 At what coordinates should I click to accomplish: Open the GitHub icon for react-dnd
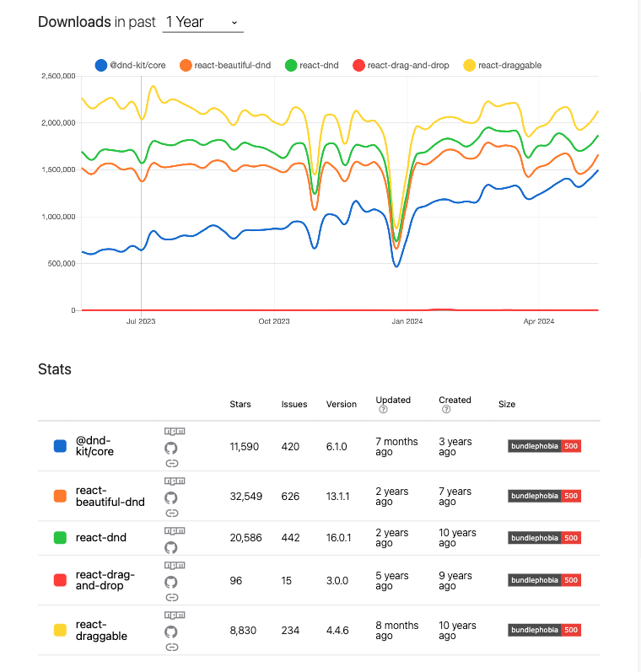tap(171, 548)
